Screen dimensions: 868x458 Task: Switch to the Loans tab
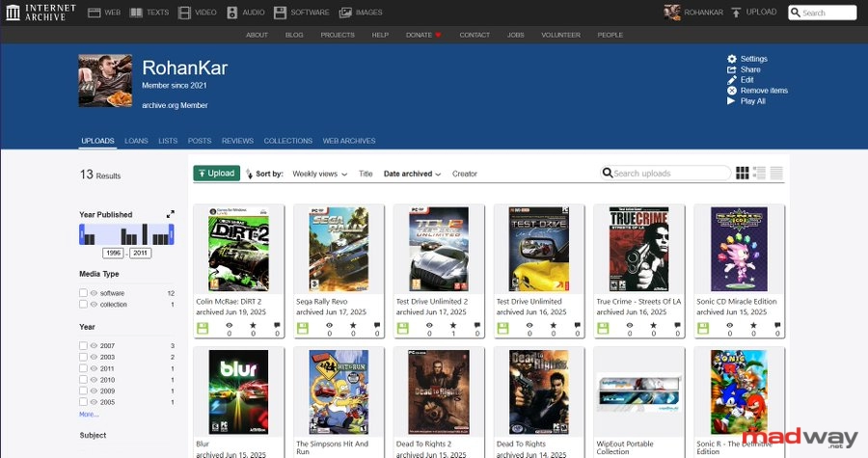tap(136, 141)
